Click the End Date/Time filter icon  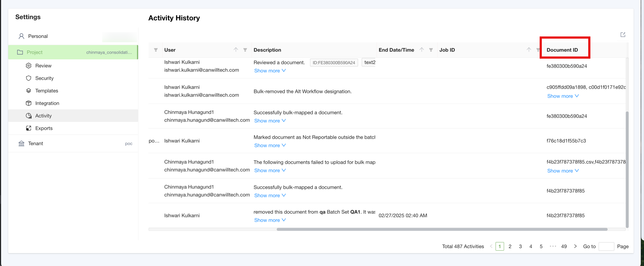tap(431, 50)
